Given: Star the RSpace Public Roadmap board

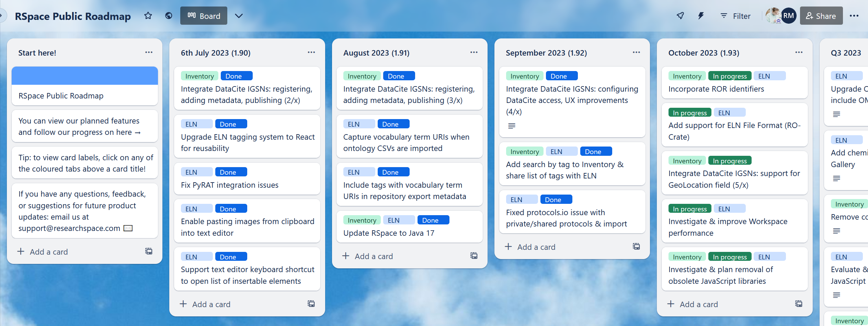Looking at the screenshot, I should coord(148,16).
